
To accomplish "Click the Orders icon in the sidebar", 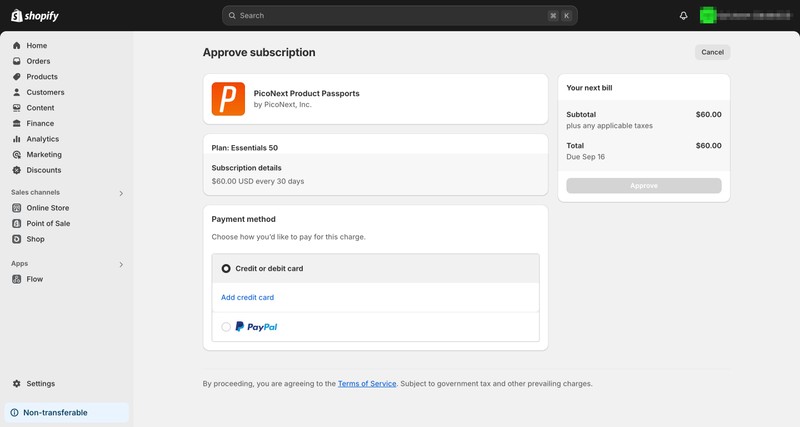I will tap(17, 61).
